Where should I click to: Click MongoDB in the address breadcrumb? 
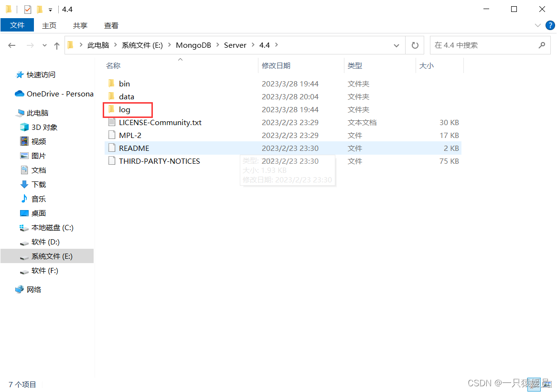[x=193, y=45]
